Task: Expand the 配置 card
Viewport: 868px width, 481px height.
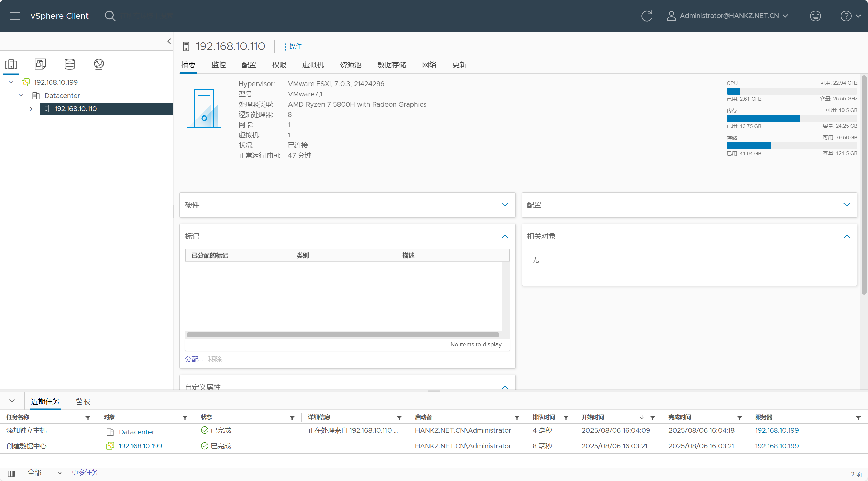Action: 847,205
